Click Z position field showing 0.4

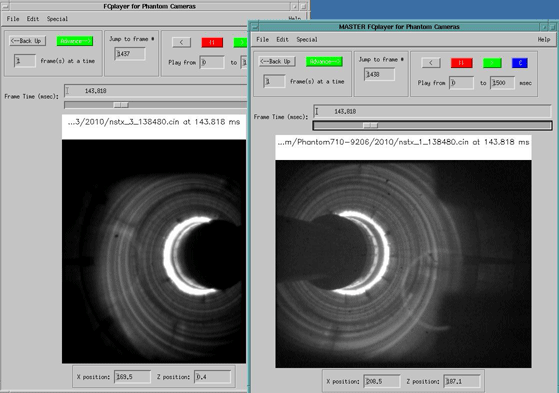212,377
